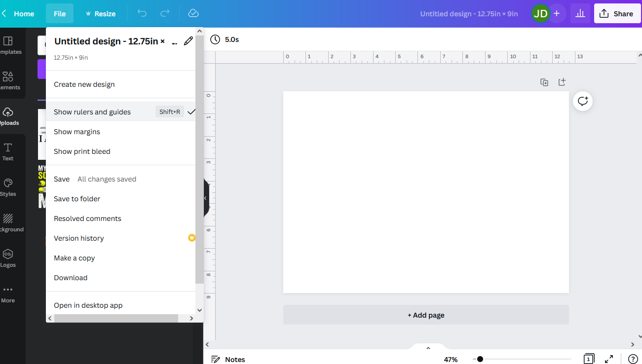The image size is (642, 364).
Task: Click the design title to rename it
Action: [108, 41]
